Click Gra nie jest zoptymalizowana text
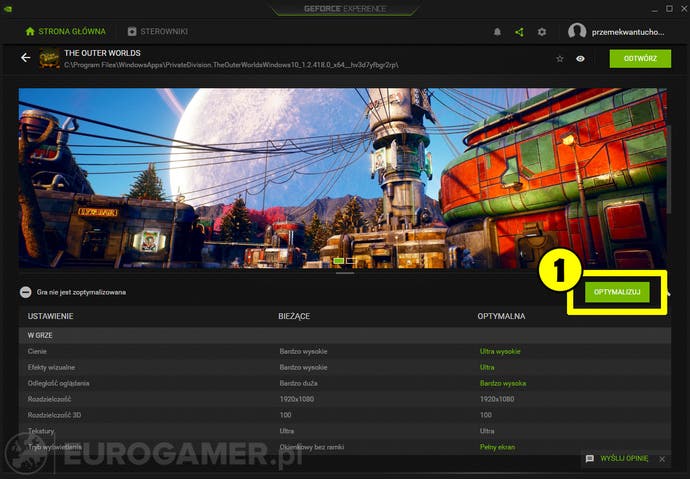690x479 pixels. 81,292
